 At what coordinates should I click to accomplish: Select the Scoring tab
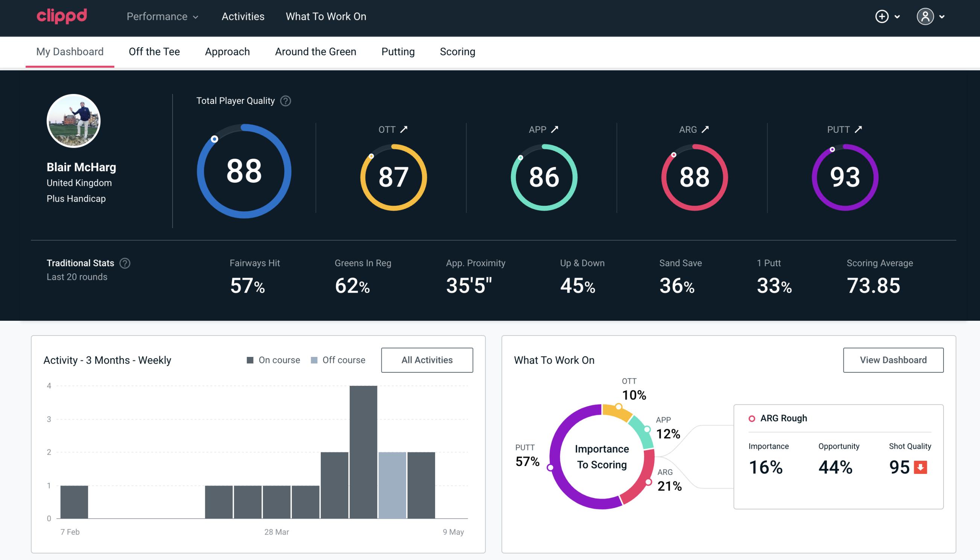(x=457, y=51)
